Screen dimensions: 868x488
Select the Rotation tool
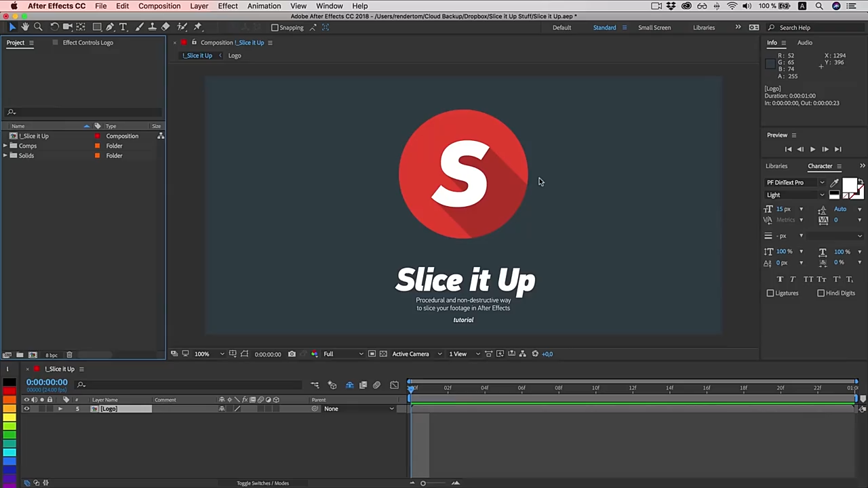pos(55,27)
